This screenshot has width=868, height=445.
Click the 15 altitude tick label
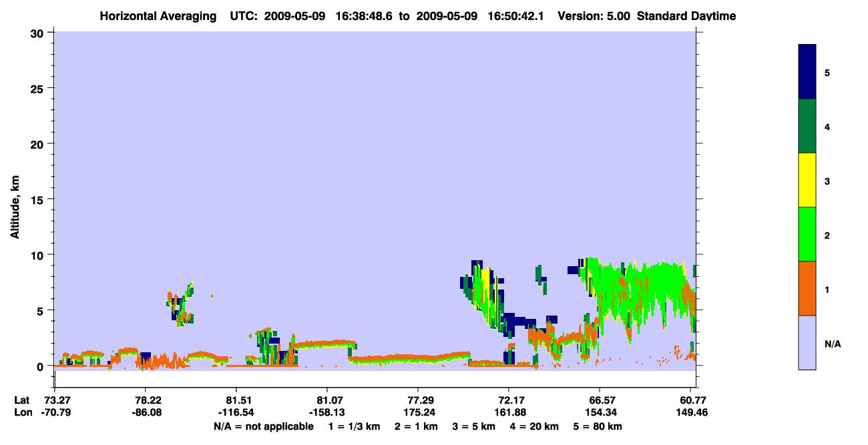tap(39, 199)
